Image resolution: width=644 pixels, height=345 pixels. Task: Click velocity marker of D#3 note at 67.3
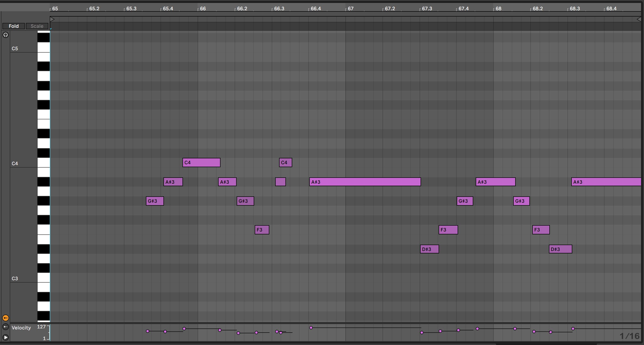coord(422,333)
